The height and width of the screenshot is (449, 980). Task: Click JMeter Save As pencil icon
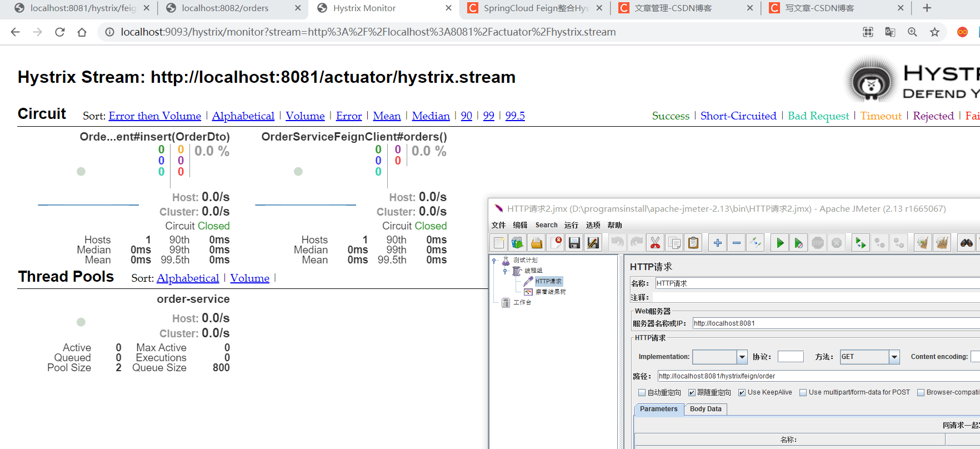[593, 243]
